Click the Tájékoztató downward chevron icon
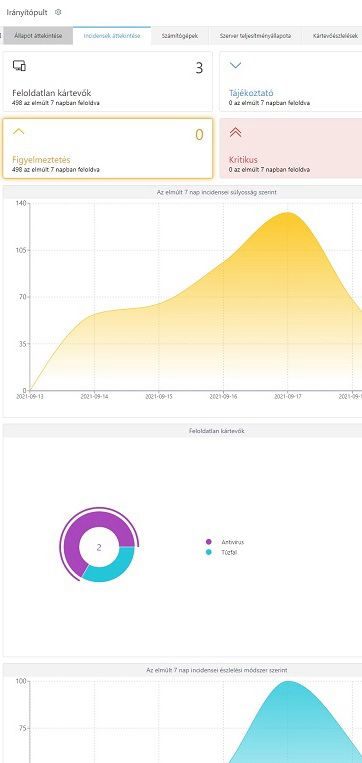Image resolution: width=362 pixels, height=763 pixels. click(x=235, y=65)
